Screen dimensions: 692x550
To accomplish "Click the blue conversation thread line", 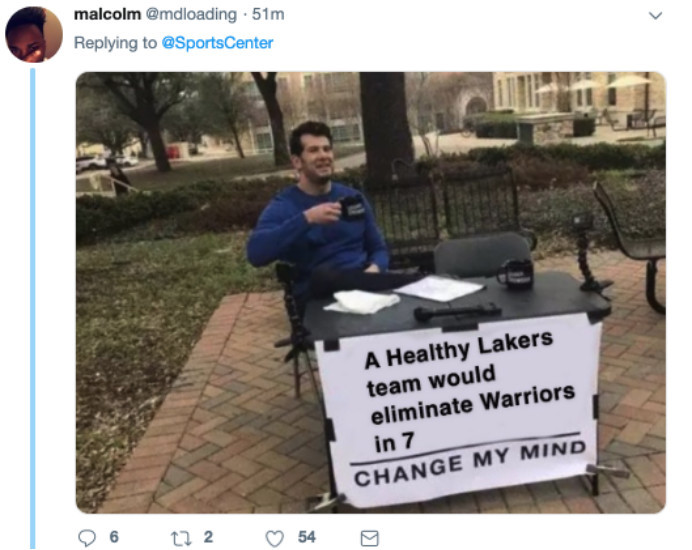I will pyautogui.click(x=33, y=308).
